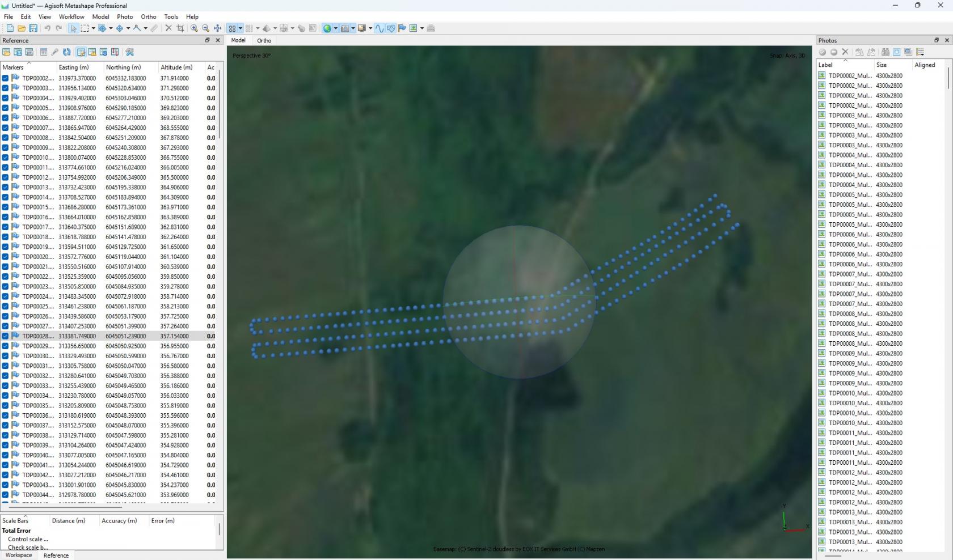Open Photos pane view mode dropdown
The height and width of the screenshot is (560, 953).
[x=920, y=52]
